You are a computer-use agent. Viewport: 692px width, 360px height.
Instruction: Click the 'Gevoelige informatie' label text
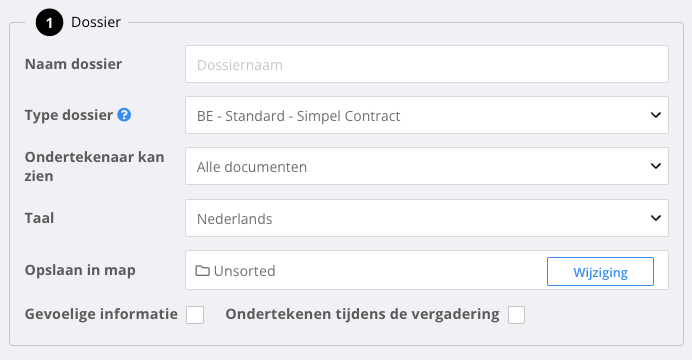click(x=101, y=314)
